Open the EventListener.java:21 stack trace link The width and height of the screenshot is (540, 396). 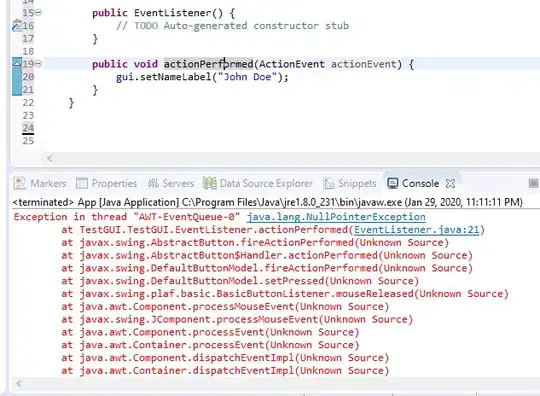417,230
